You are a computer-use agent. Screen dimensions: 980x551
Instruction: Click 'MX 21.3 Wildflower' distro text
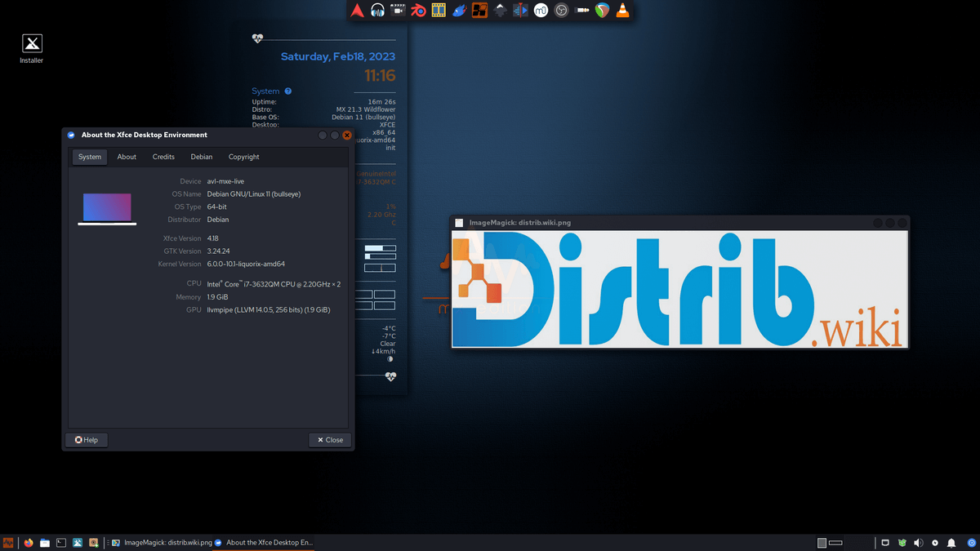(x=366, y=109)
